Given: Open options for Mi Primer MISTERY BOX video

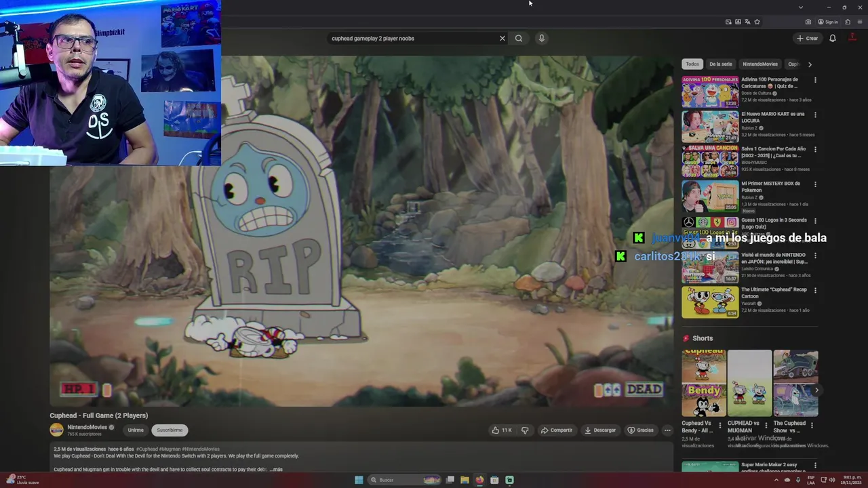Looking at the screenshot, I should pyautogui.click(x=815, y=184).
